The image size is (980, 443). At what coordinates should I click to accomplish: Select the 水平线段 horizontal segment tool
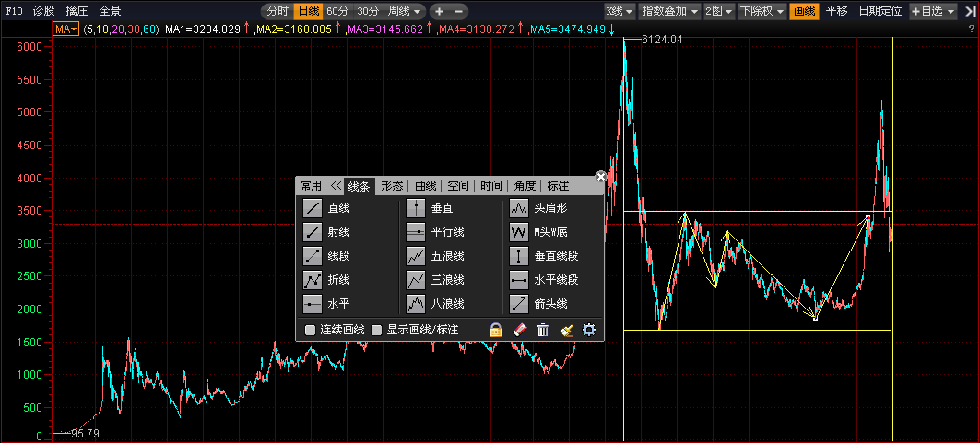pyautogui.click(x=544, y=280)
